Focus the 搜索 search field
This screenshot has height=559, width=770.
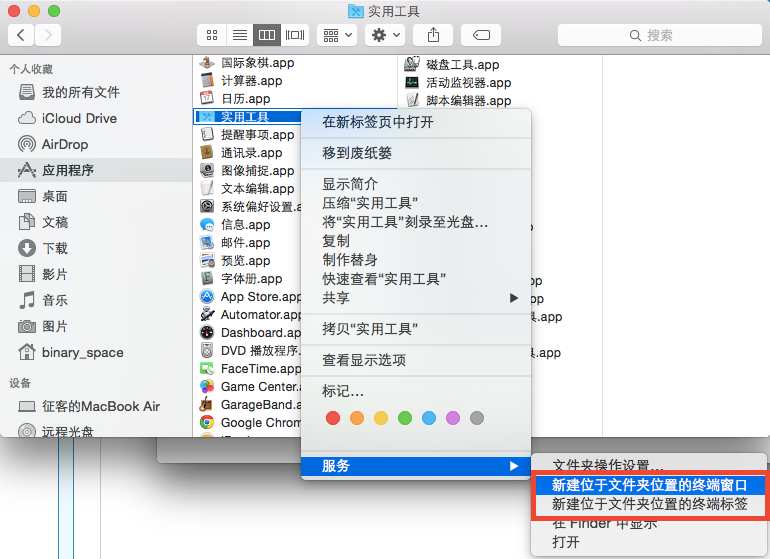[660, 35]
